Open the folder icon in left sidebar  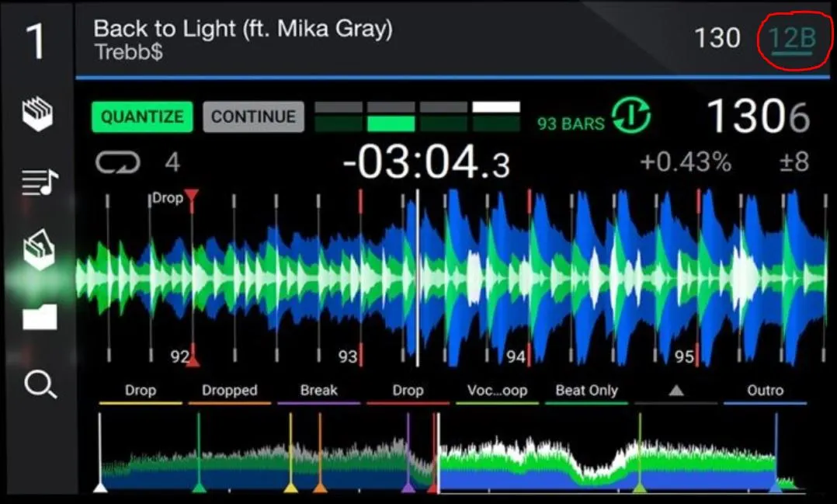(x=40, y=316)
